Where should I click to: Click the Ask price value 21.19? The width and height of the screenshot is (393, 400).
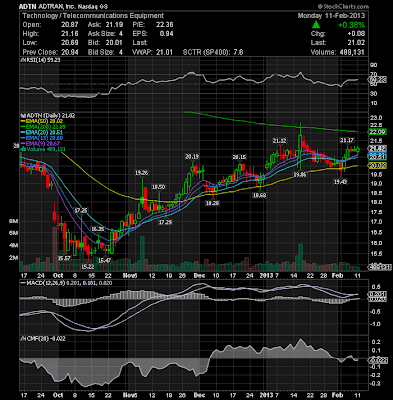pyautogui.click(x=115, y=25)
